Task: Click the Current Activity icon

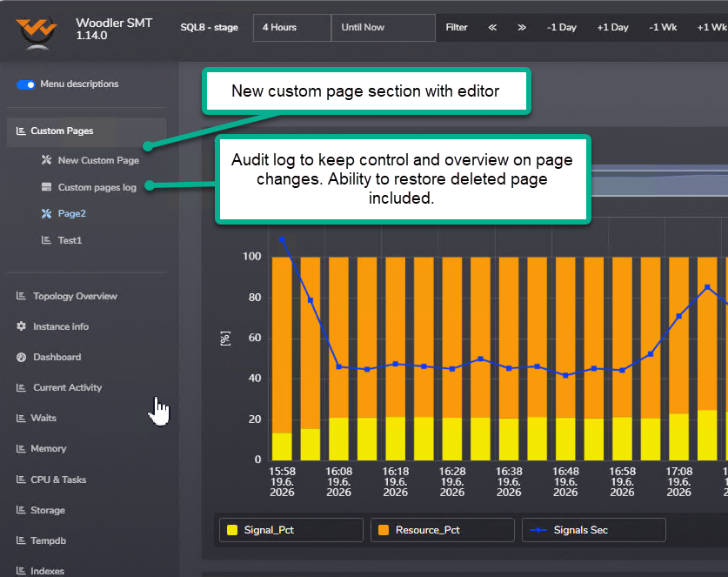Action: [21, 387]
